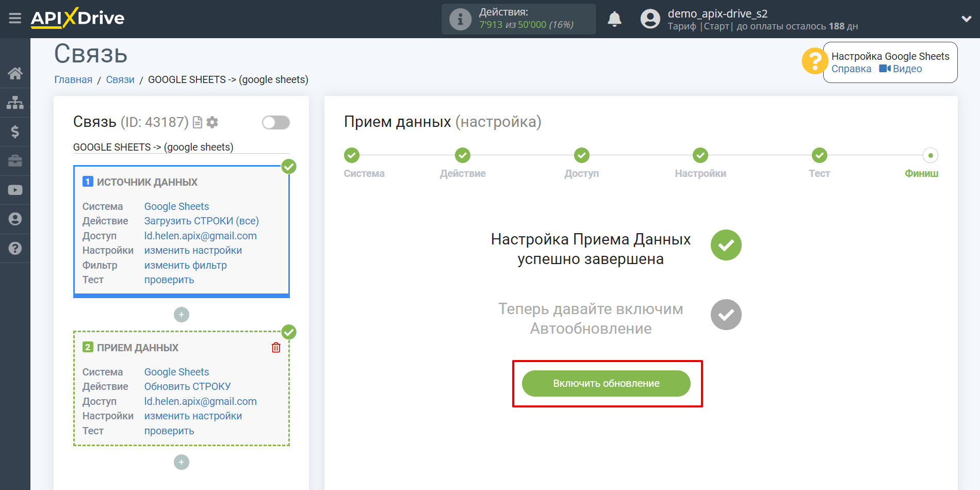Expand the account dropdown chevron
Image resolution: width=980 pixels, height=490 pixels.
(966, 19)
